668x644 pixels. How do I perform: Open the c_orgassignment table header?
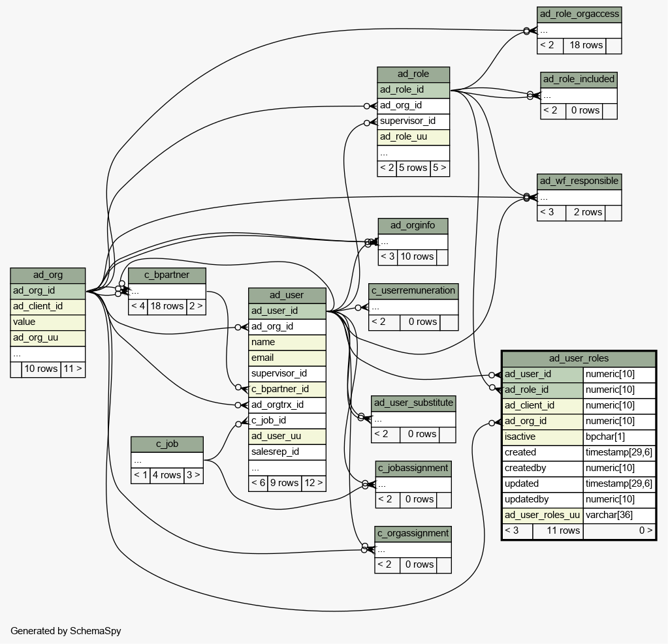[x=413, y=534]
